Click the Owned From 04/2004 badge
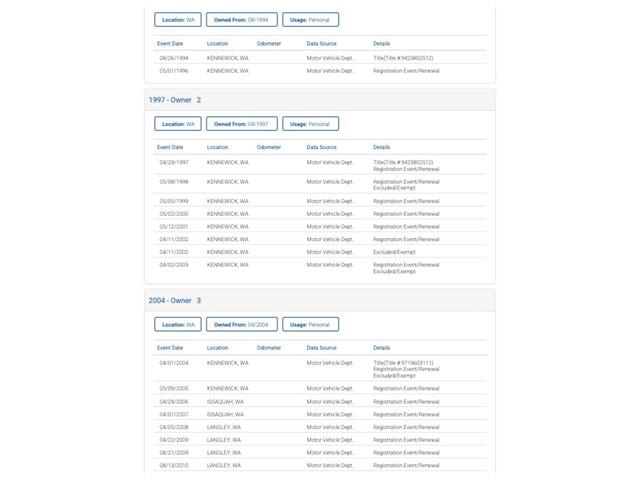 (x=242, y=324)
